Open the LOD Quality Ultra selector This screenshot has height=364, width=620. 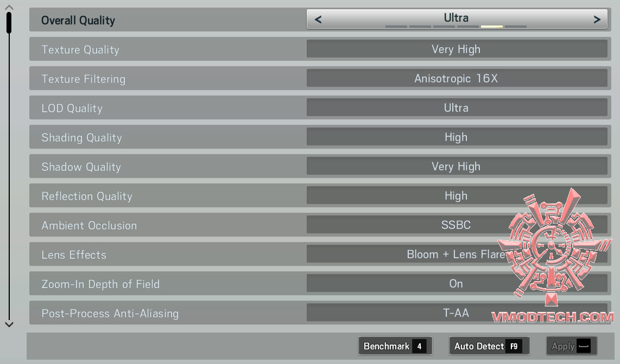(456, 108)
